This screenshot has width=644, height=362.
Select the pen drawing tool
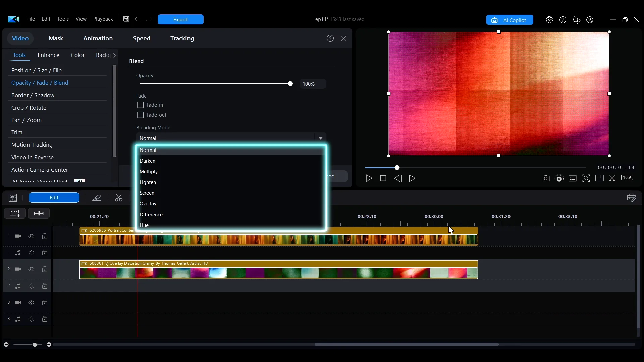(97, 198)
